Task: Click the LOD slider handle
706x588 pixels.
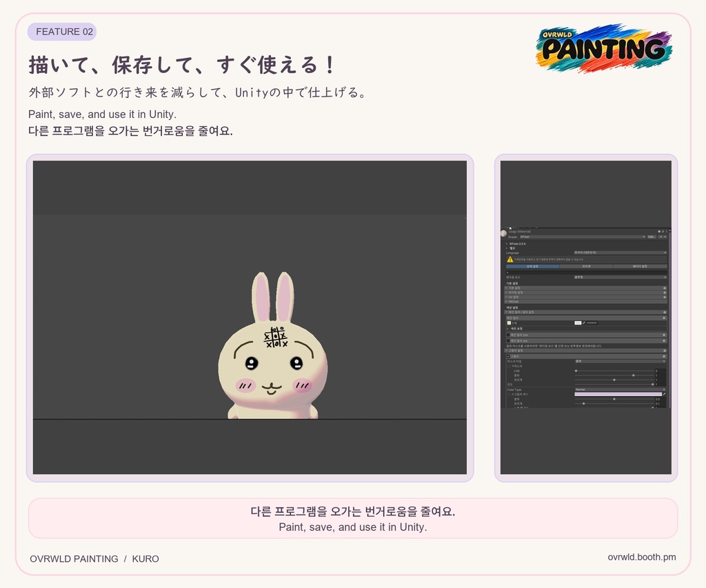Action: tap(576, 371)
